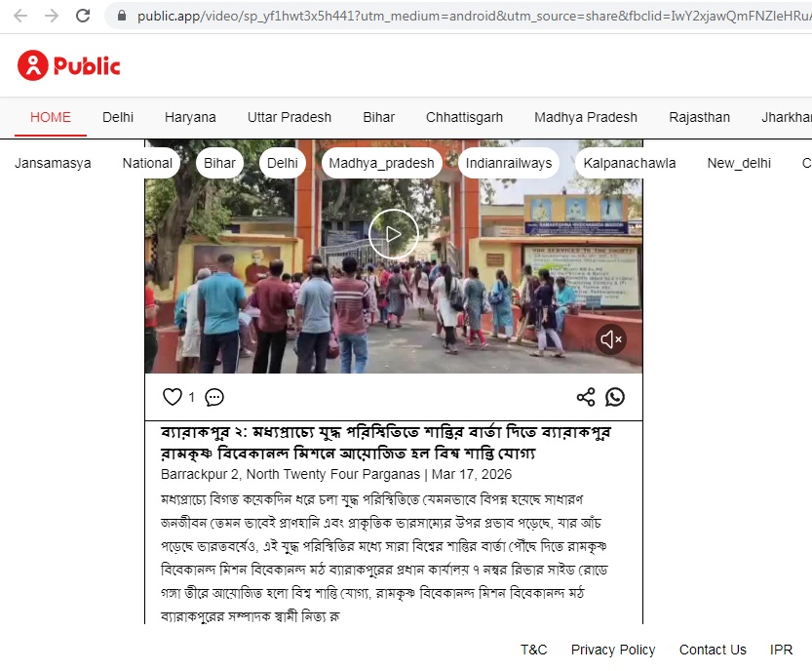The height and width of the screenshot is (671, 812).
Task: Choose the Rajasthan tab
Action: [x=699, y=117]
